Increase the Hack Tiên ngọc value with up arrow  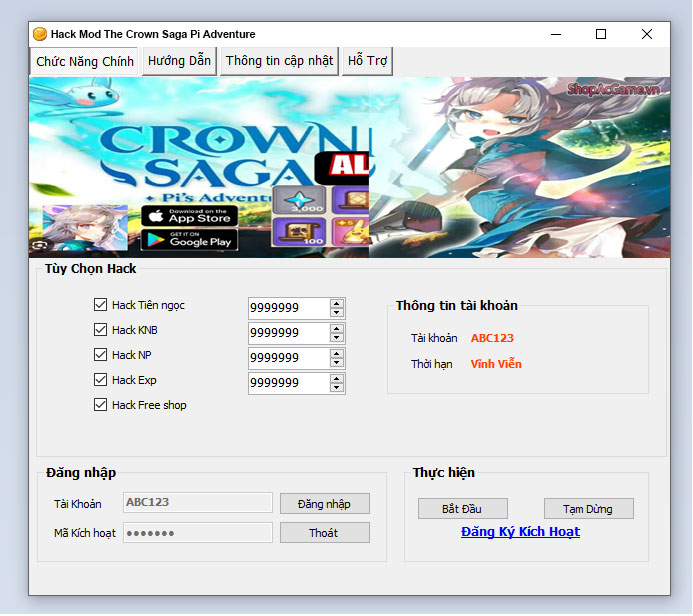coord(337,304)
